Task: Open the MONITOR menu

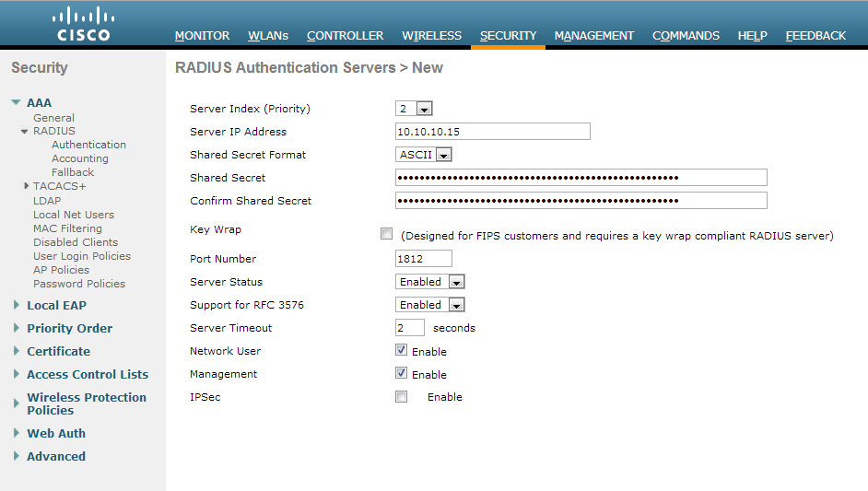Action: 202,35
